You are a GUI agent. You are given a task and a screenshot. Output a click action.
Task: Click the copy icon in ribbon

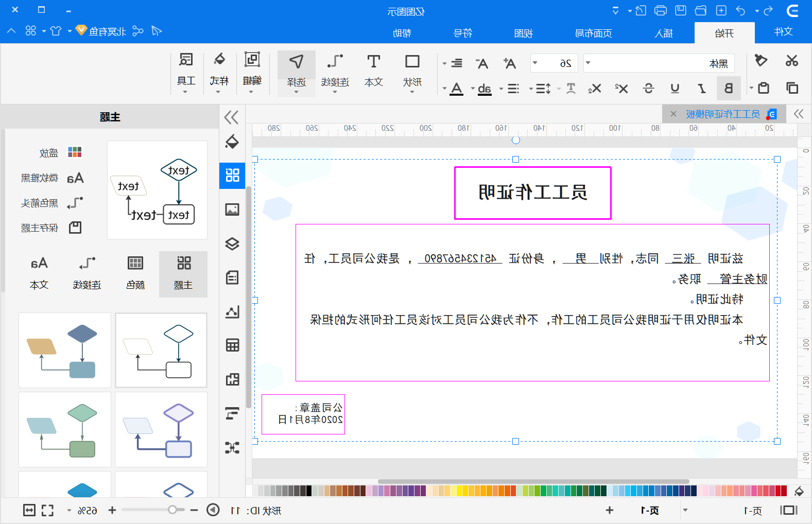[x=792, y=88]
